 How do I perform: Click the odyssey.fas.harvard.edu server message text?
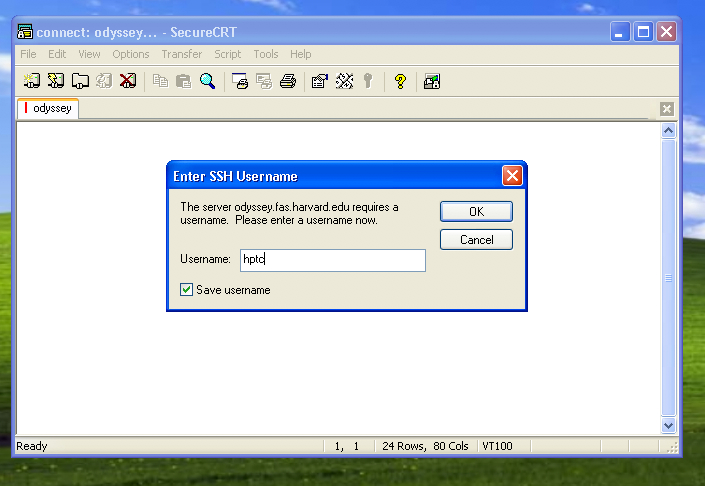click(289, 214)
